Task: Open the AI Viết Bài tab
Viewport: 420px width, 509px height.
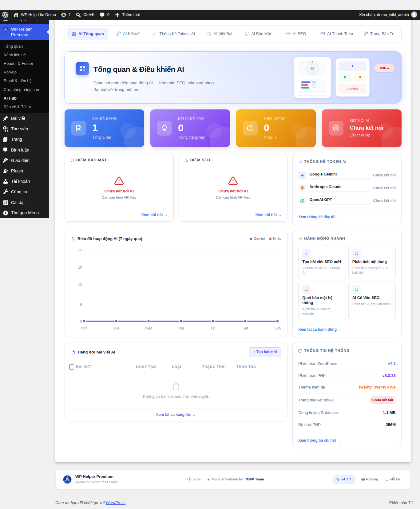Action: coord(220,34)
